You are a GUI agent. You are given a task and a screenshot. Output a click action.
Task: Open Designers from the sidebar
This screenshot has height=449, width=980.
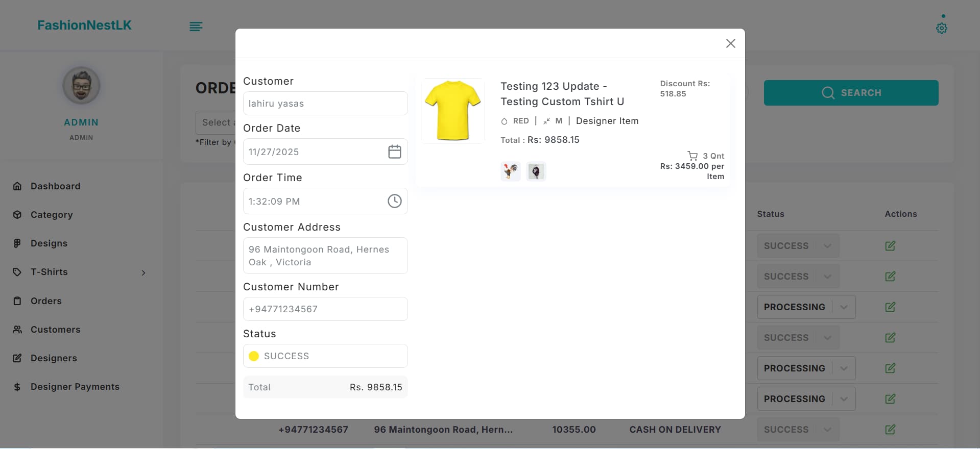click(54, 358)
